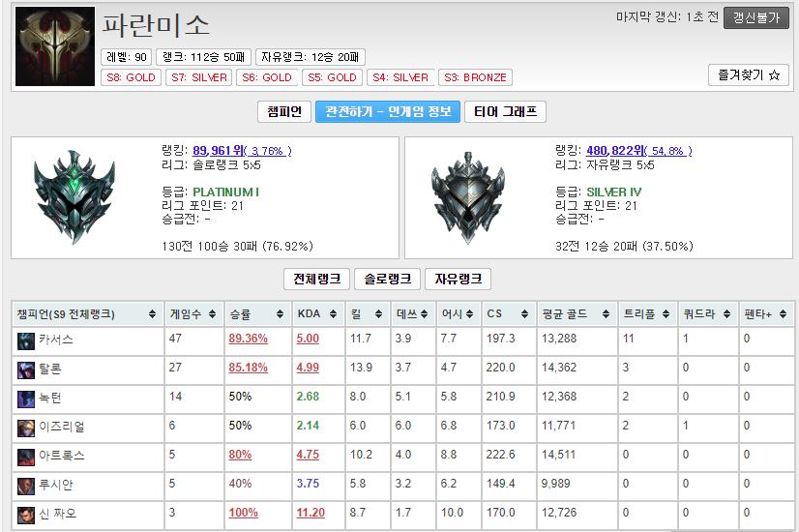Sort table by 쿼드라 column
The width and height of the screenshot is (799, 532).
tap(708, 314)
